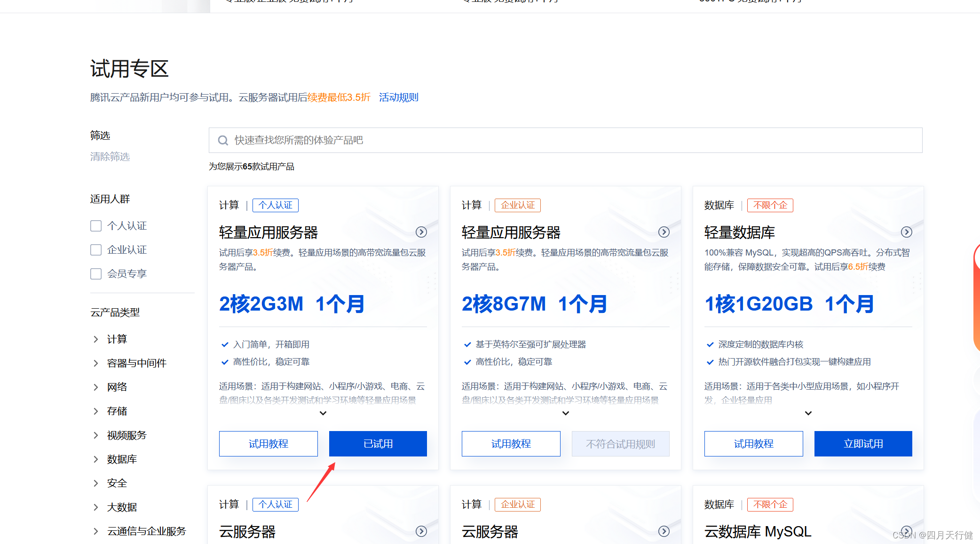The height and width of the screenshot is (544, 980).
Task: Click 深度定制的数据库内核 feature text
Action: click(761, 344)
